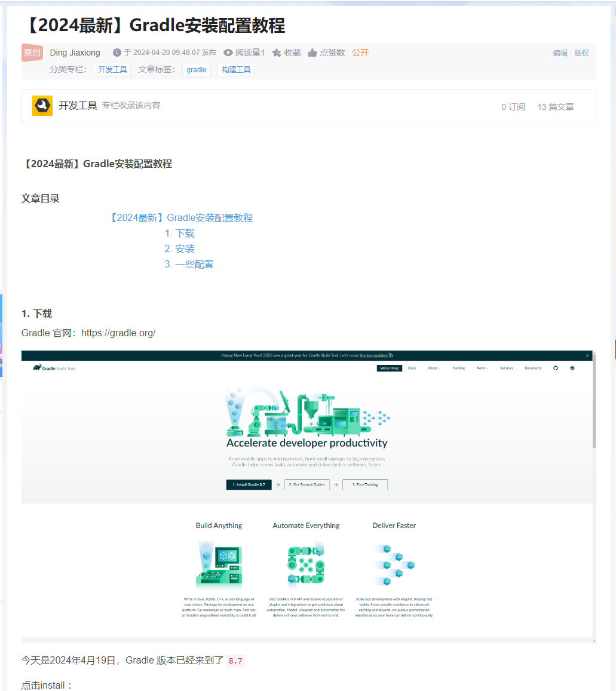The width and height of the screenshot is (616, 691).
Task: Click the gradle article tag
Action: pyautogui.click(x=197, y=70)
